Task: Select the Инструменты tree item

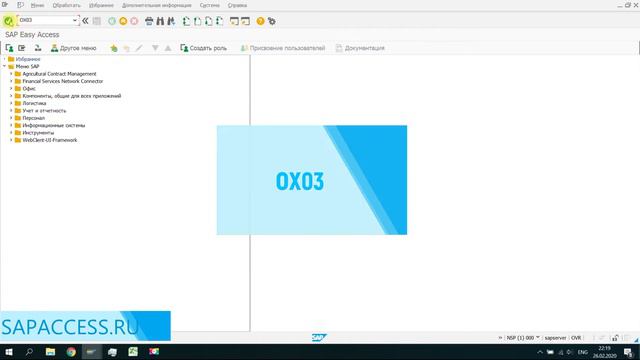Action: point(38,133)
